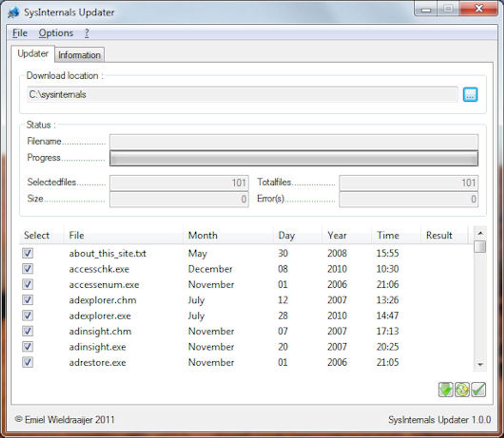Deselect the adexplorer.exe checkbox
This screenshot has width=504, height=438.
[x=27, y=315]
